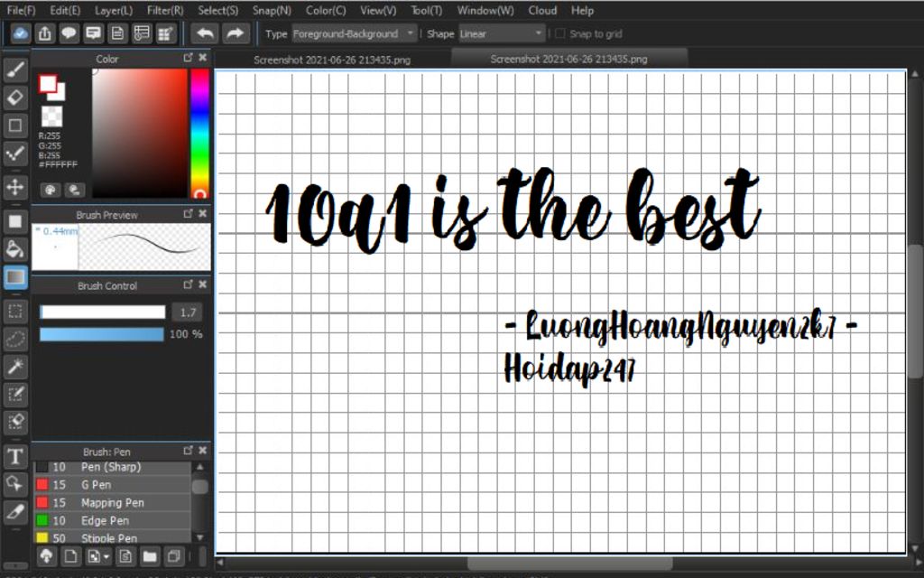Open the color wheel icon in Color panel
924x578 pixels.
click(74, 190)
